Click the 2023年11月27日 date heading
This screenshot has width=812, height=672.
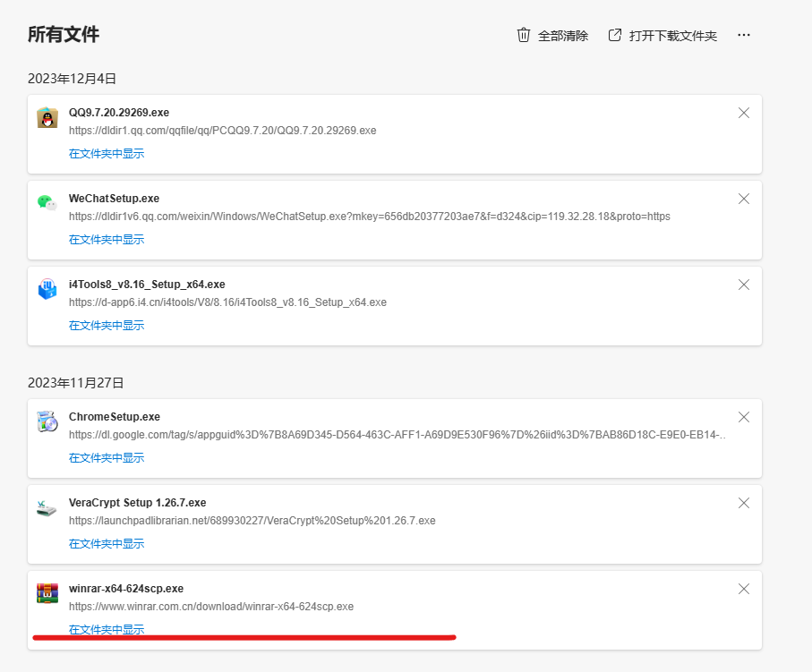(75, 383)
